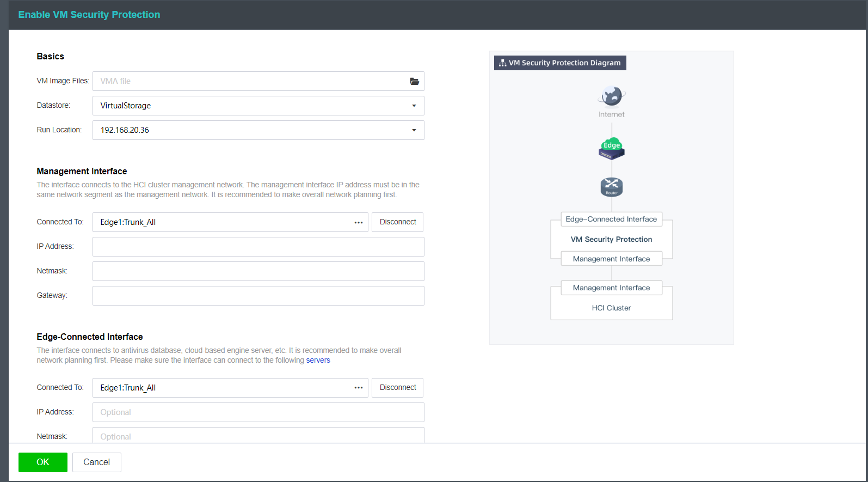868x482 pixels.
Task: Click the optional Edge-Connected IP Address field
Action: [x=258, y=412]
